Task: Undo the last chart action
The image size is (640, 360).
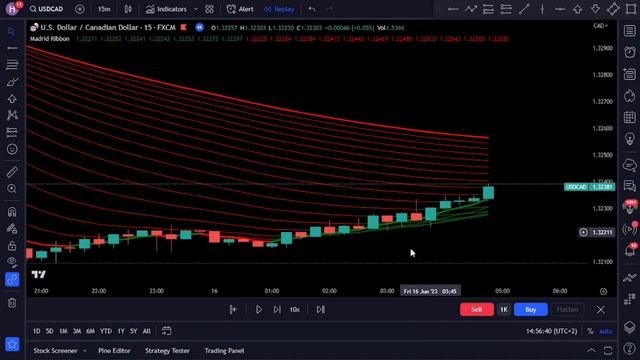Action: (x=312, y=9)
